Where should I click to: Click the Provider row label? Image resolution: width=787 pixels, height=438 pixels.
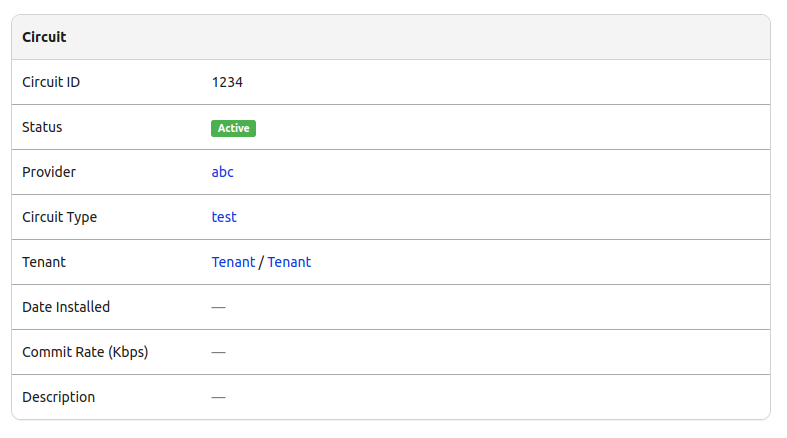pos(49,172)
